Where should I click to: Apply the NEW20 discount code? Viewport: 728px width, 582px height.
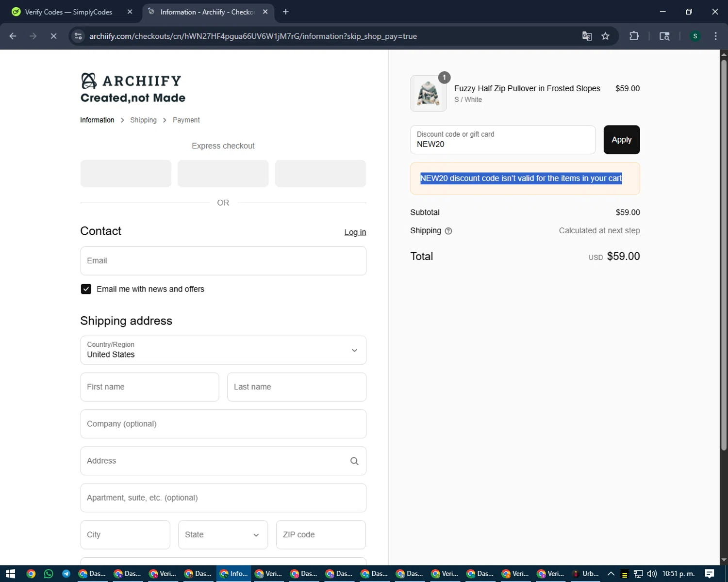click(622, 140)
